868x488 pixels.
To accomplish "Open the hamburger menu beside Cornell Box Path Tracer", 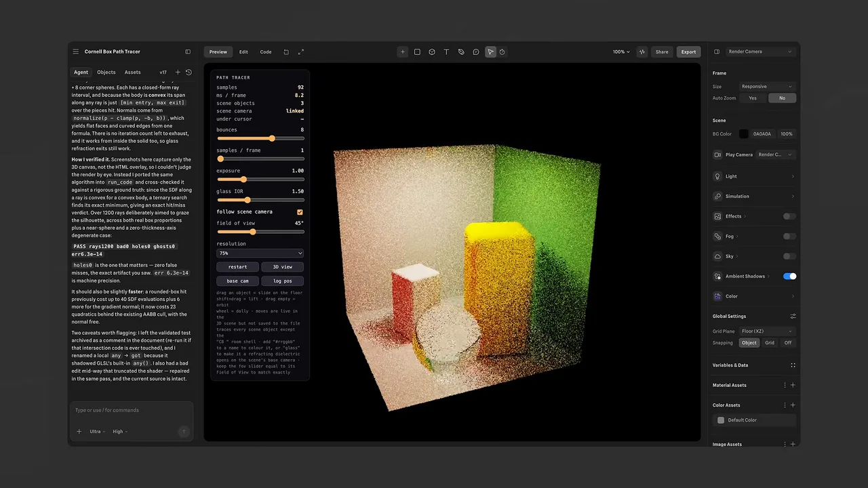I will pyautogui.click(x=76, y=52).
